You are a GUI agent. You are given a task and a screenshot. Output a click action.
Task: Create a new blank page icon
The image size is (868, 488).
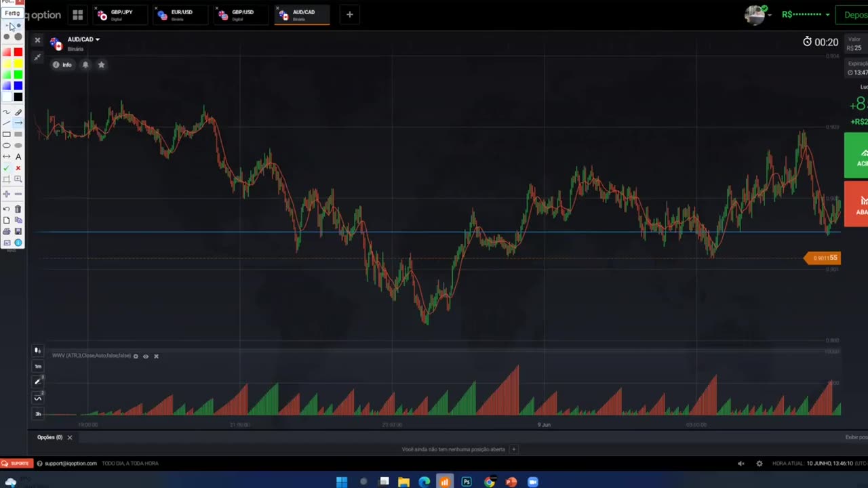(x=7, y=220)
